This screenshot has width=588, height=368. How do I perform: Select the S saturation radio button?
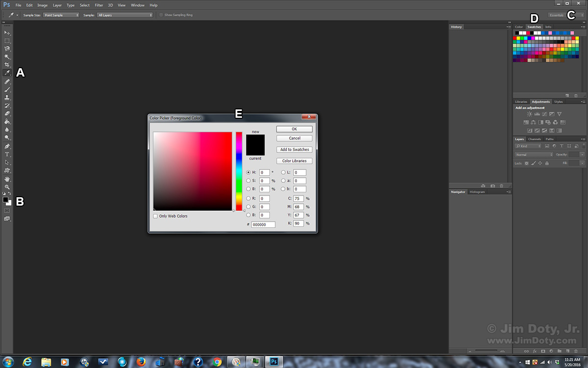click(x=248, y=181)
